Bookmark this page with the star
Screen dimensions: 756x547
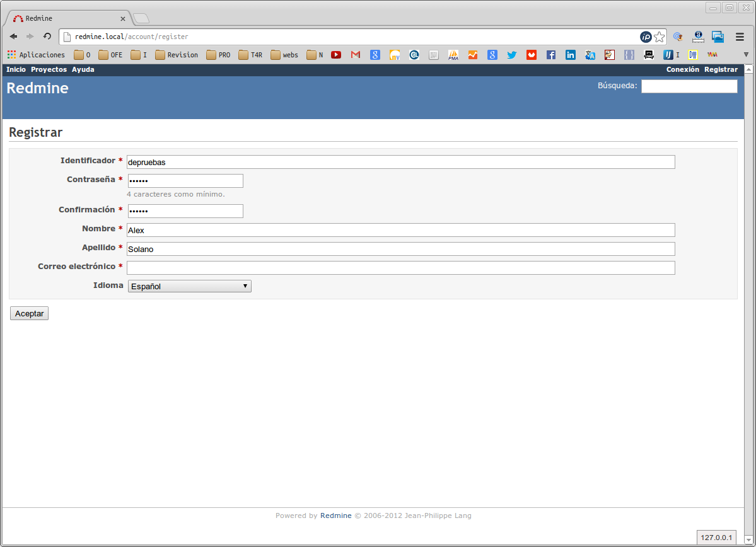point(660,37)
